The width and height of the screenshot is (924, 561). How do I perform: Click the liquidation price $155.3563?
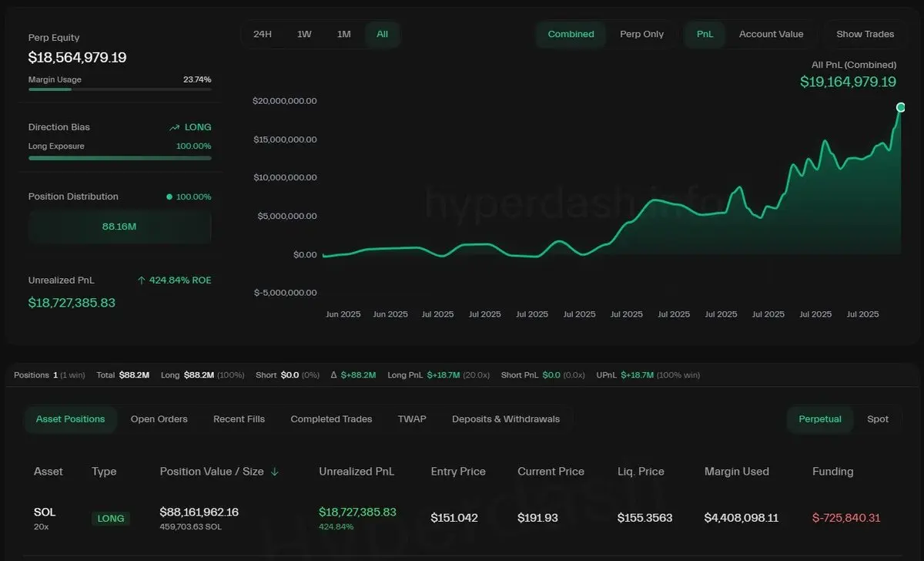[645, 518]
